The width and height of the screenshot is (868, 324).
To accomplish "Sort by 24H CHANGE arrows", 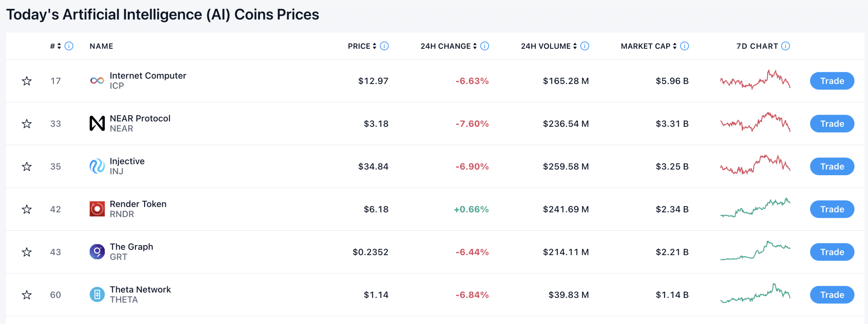I will click(475, 46).
